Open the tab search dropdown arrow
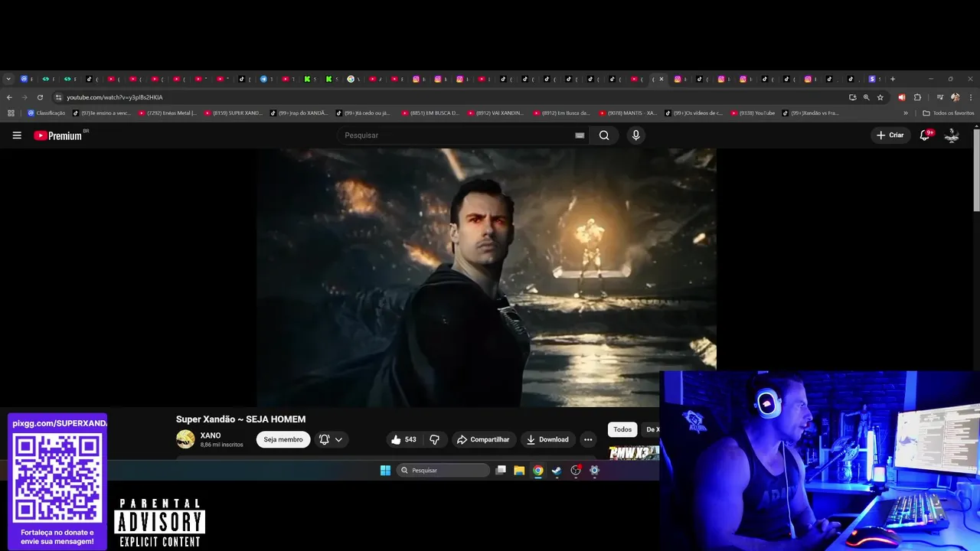Image resolution: width=980 pixels, height=551 pixels. tap(8, 79)
